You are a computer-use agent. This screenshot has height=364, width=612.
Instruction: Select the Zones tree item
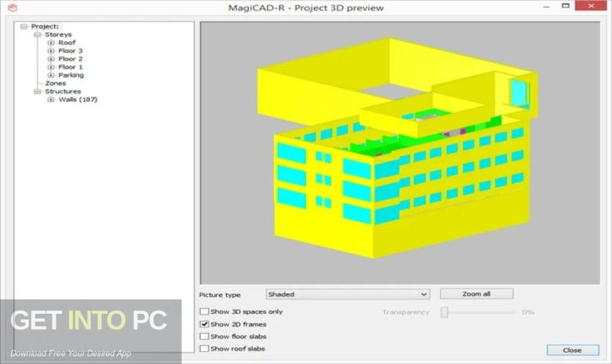point(56,84)
